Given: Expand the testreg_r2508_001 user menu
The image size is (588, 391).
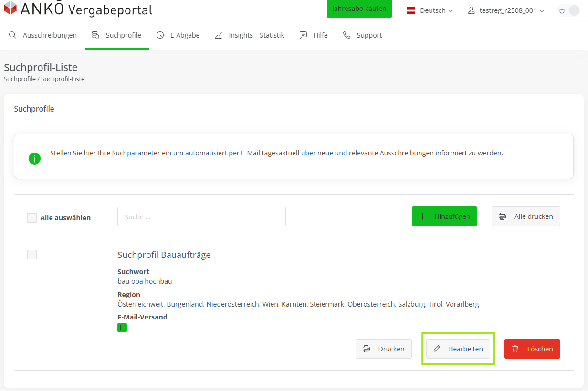Looking at the screenshot, I should point(506,10).
